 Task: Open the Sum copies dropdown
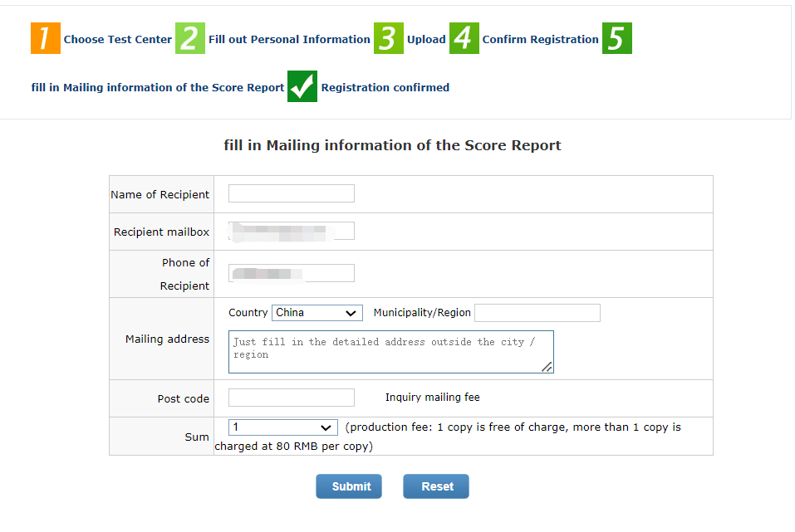(283, 427)
